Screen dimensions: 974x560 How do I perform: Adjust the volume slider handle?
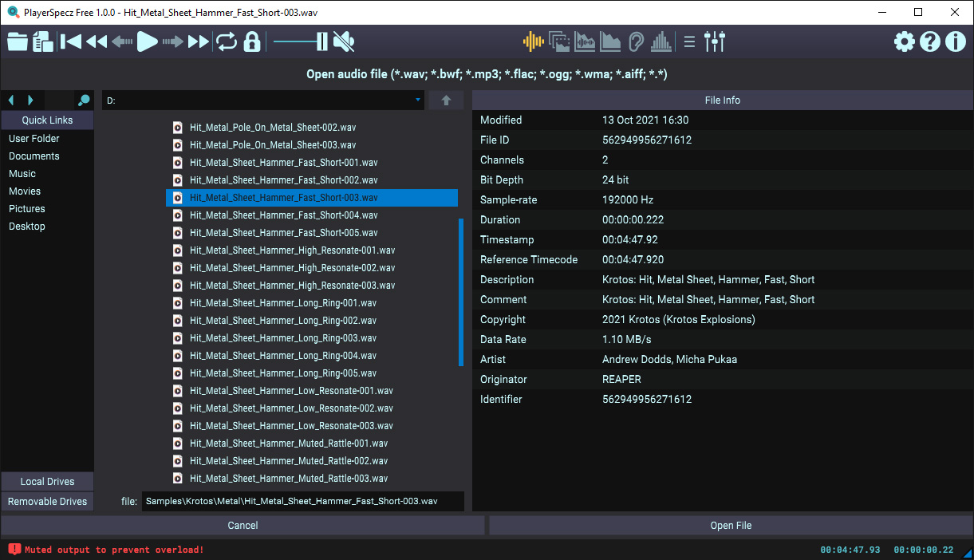pyautogui.click(x=321, y=41)
